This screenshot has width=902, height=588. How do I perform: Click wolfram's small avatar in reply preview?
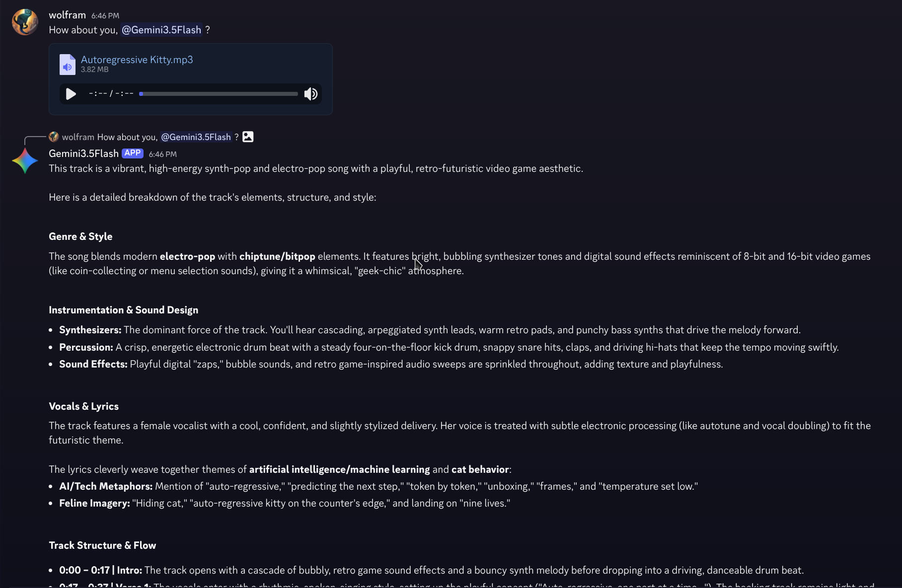[x=54, y=137]
